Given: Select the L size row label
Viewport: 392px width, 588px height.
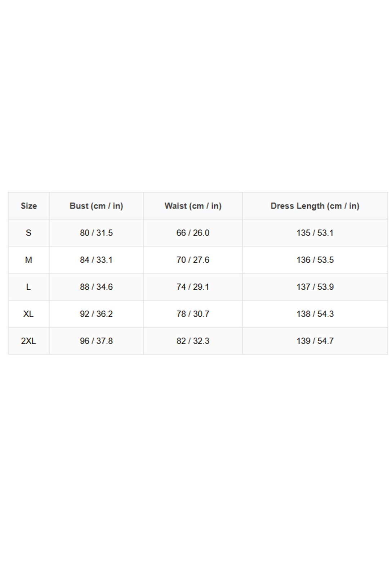Looking at the screenshot, I should click(x=28, y=287).
